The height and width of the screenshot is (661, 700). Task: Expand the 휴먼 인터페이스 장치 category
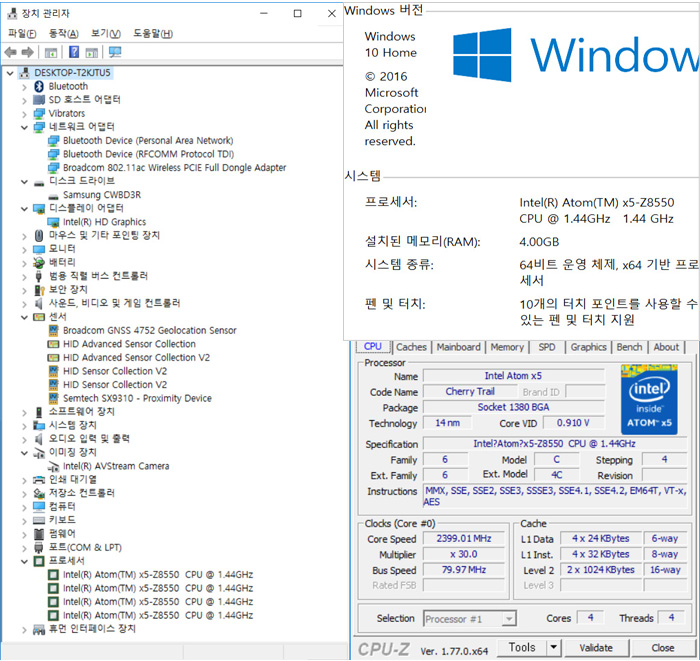[25, 630]
